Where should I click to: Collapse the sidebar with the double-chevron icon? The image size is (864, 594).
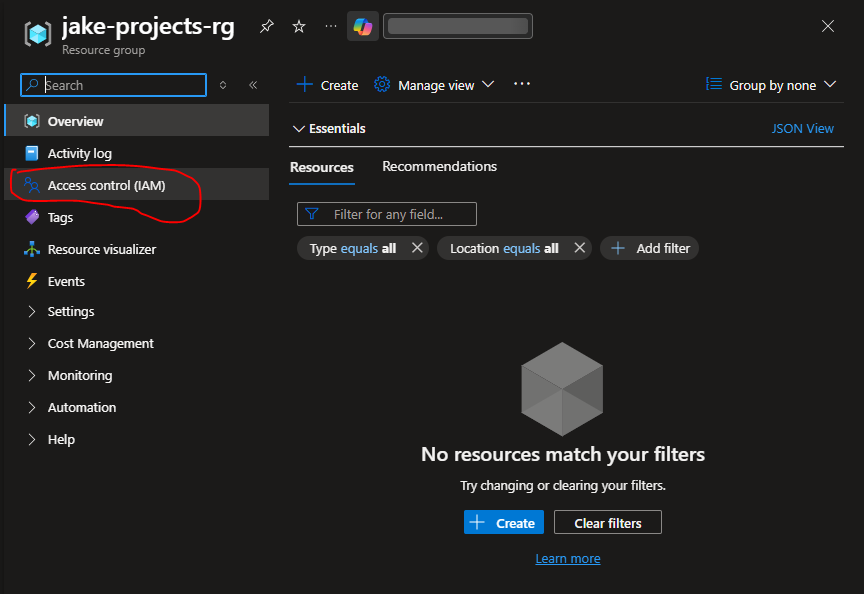(253, 85)
